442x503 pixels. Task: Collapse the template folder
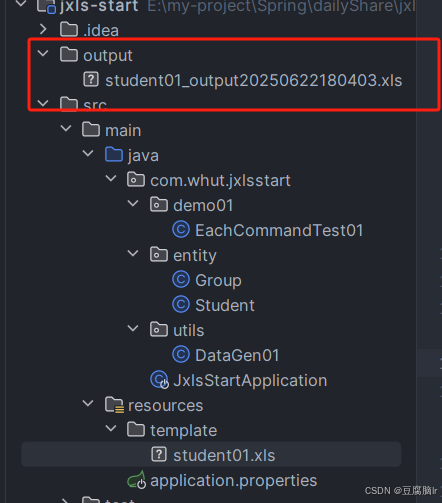click(111, 428)
